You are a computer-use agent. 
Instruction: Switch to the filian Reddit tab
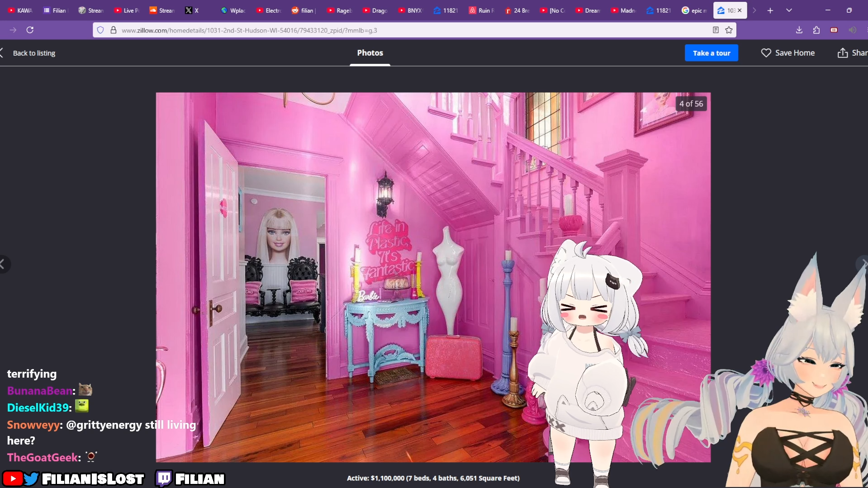(x=304, y=10)
